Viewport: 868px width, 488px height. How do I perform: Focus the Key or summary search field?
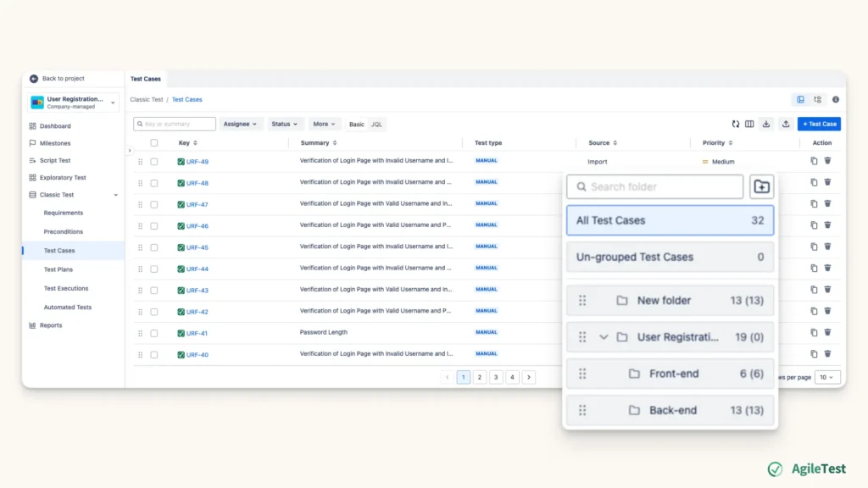tap(175, 124)
